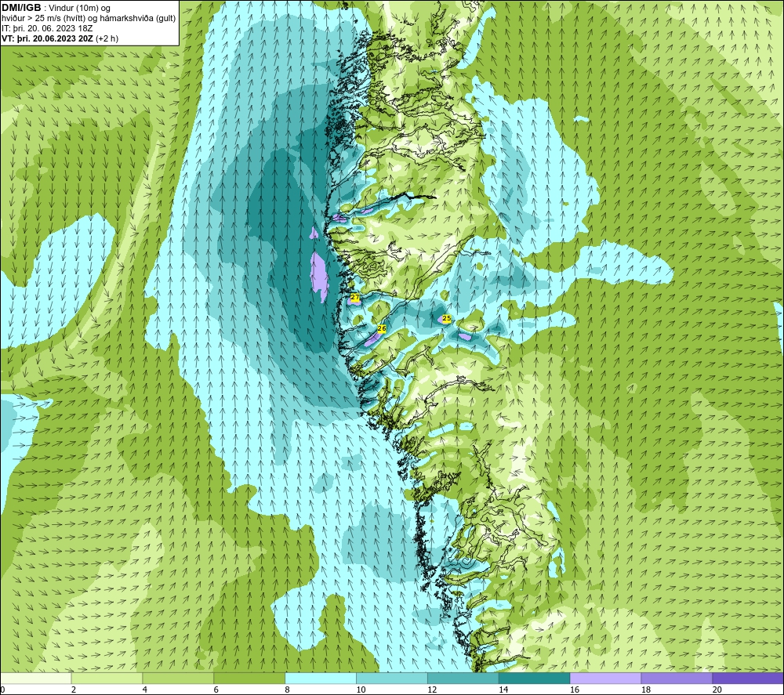The width and height of the screenshot is (784, 695).
Task: Click the legend scale value '16'
Action: 575,690
